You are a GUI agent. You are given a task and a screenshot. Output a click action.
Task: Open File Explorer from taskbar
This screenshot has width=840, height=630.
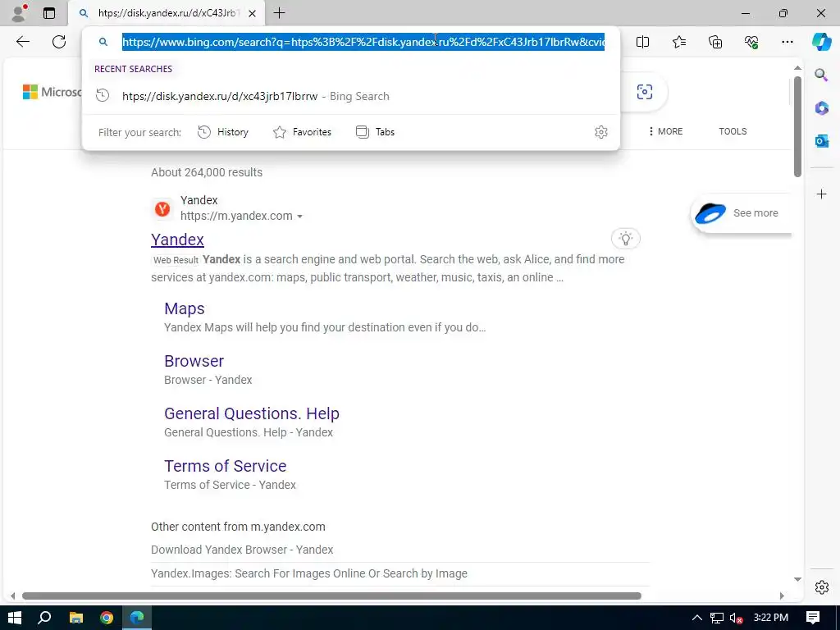[76, 618]
